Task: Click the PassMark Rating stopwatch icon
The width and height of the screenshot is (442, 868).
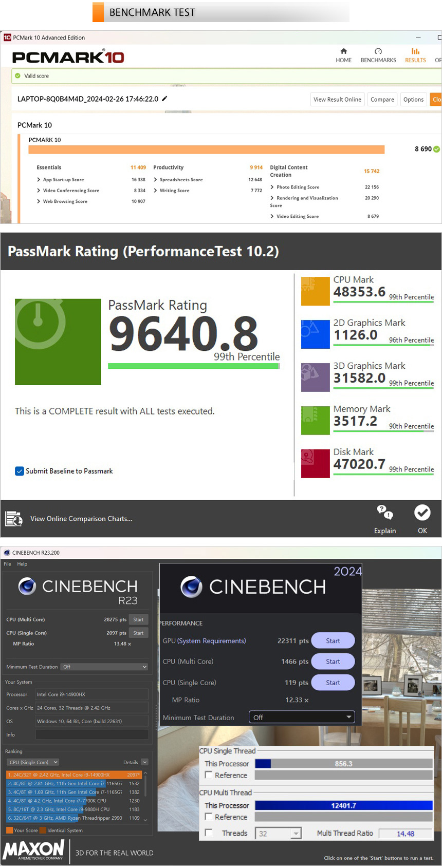Action: (58, 342)
